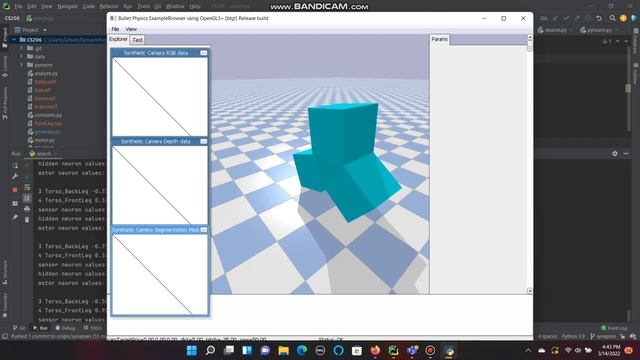Open Windows Start menu
Screen dimensions: 640x360
(x=191, y=350)
